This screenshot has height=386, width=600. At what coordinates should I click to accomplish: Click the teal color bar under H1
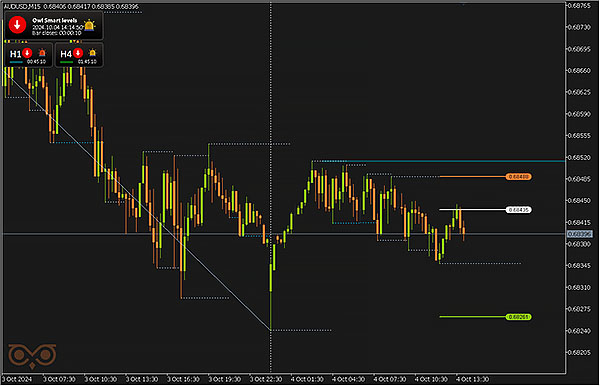point(16,62)
